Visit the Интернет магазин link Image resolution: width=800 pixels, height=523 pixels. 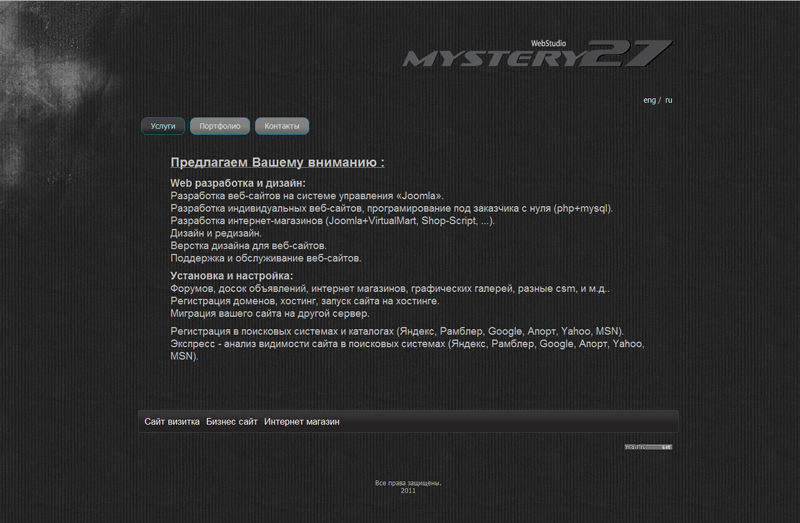coord(302,422)
